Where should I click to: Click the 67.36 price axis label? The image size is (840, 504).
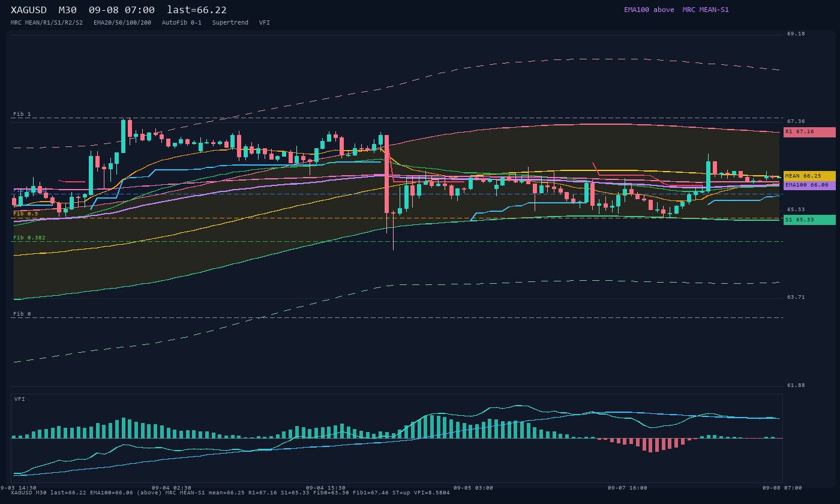[796, 121]
